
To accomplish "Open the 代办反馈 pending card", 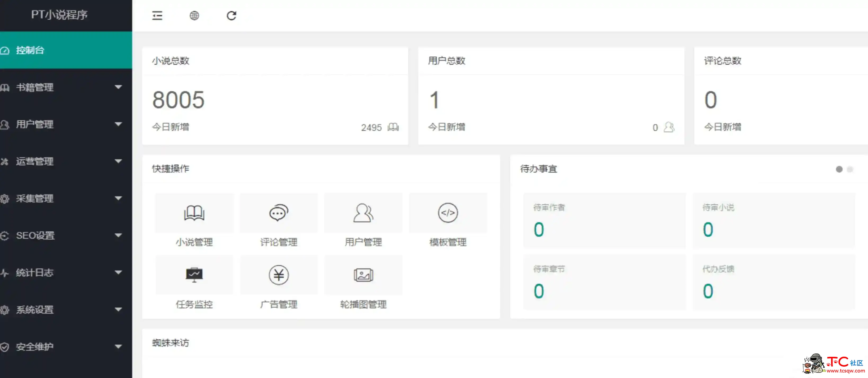I will [x=774, y=282].
